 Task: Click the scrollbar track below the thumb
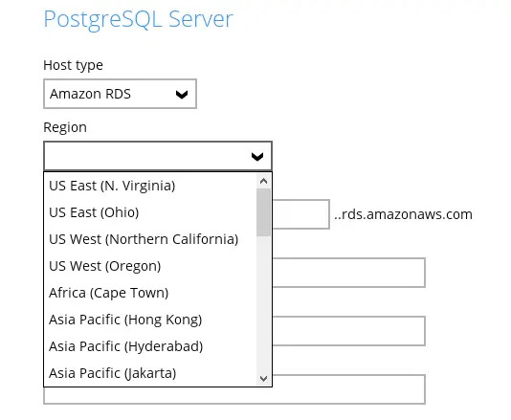coord(264,303)
